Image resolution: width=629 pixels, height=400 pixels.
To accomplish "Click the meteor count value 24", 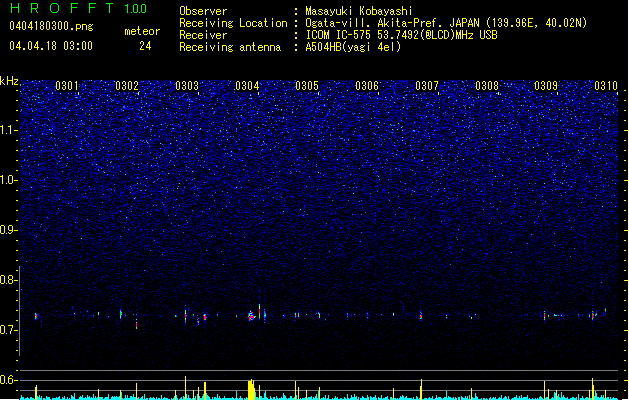I will tap(145, 46).
